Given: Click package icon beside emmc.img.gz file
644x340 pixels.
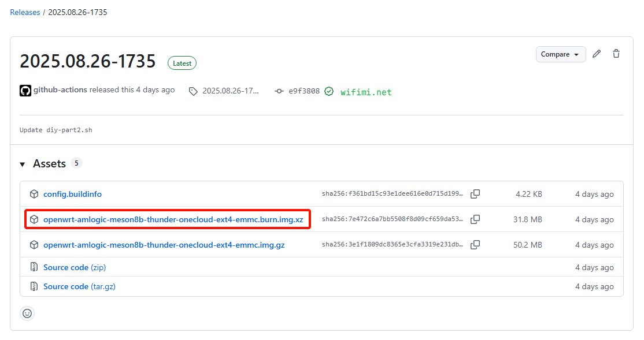Looking at the screenshot, I should coord(34,245).
